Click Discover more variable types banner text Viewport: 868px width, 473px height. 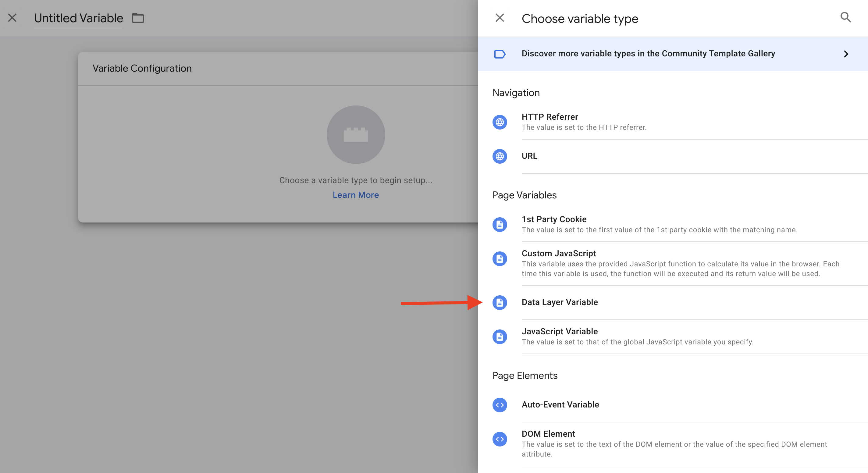[648, 54]
